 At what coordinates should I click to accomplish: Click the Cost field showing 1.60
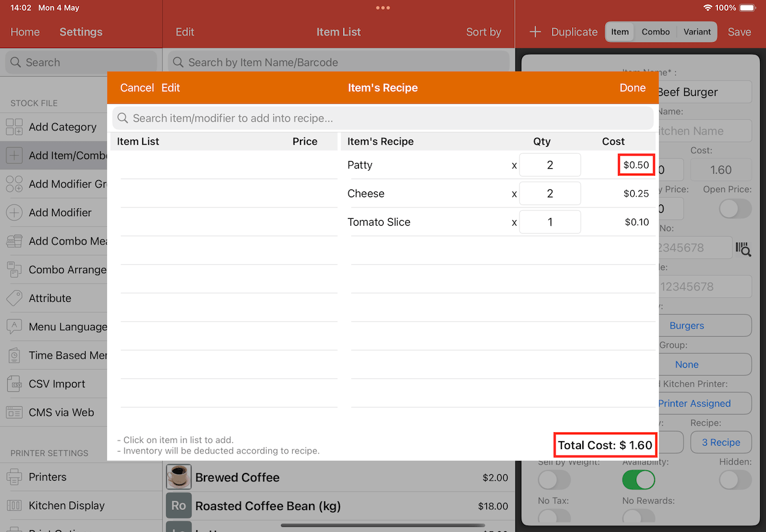[721, 170]
